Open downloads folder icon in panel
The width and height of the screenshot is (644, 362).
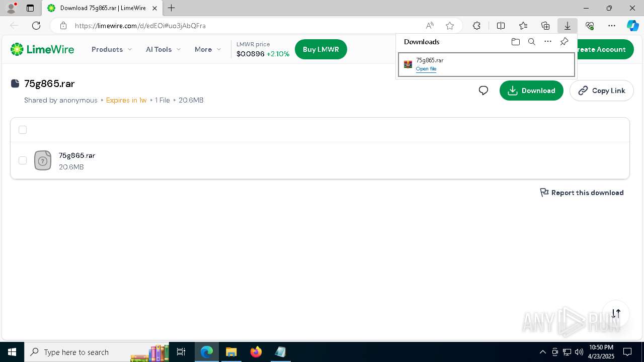(515, 42)
